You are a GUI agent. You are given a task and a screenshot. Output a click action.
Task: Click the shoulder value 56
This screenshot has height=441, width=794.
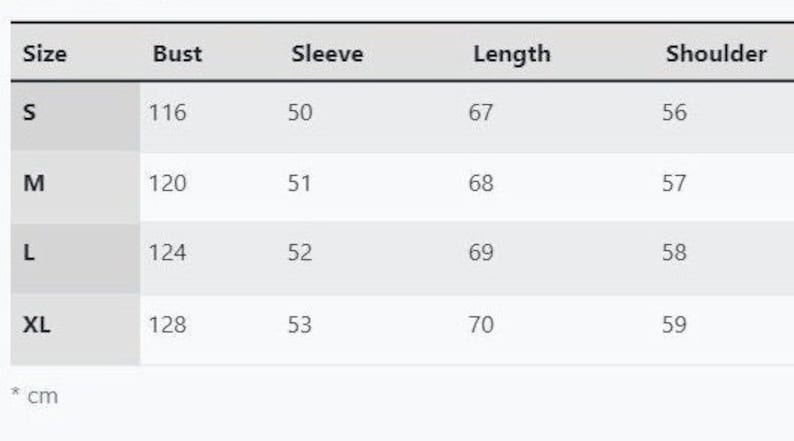[x=674, y=113]
